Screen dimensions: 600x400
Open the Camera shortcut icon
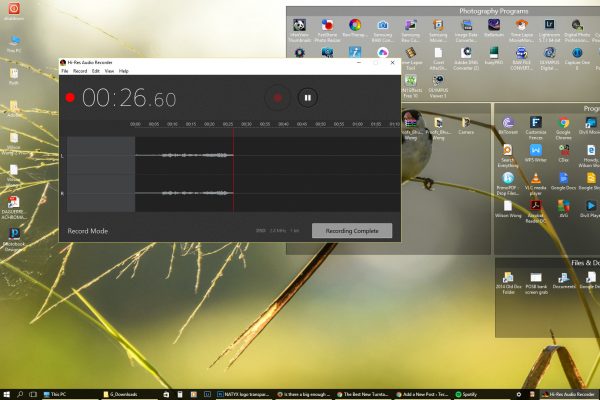tap(466, 126)
